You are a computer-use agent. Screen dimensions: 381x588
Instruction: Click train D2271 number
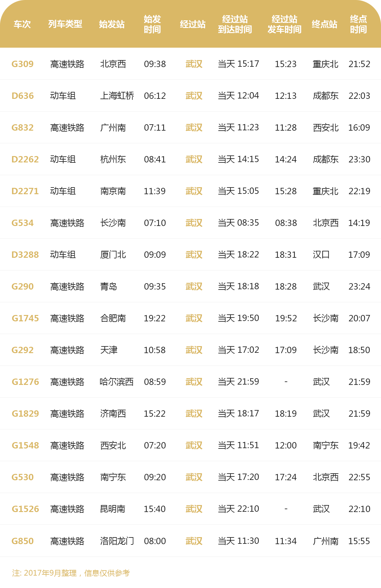coord(25,191)
